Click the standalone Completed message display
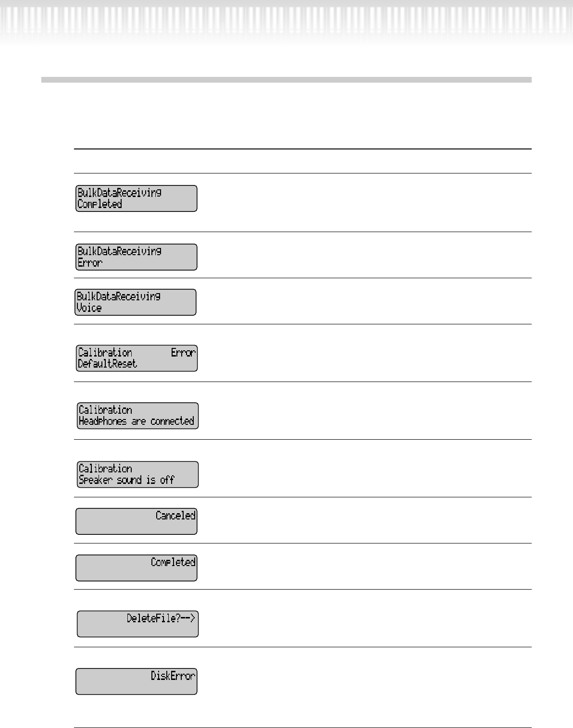 (x=137, y=568)
